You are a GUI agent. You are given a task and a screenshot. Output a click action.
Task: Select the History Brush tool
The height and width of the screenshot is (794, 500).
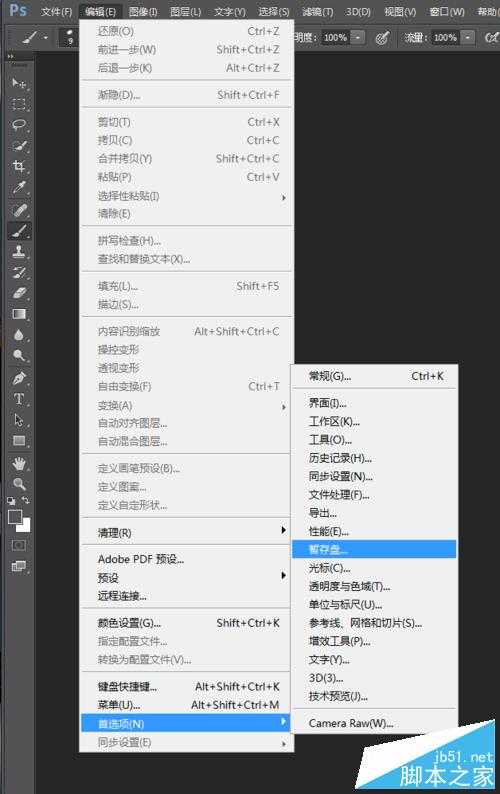[19, 272]
